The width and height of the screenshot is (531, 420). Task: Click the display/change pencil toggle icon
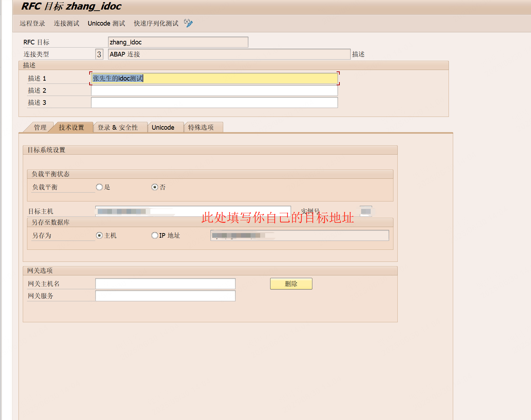click(x=188, y=23)
